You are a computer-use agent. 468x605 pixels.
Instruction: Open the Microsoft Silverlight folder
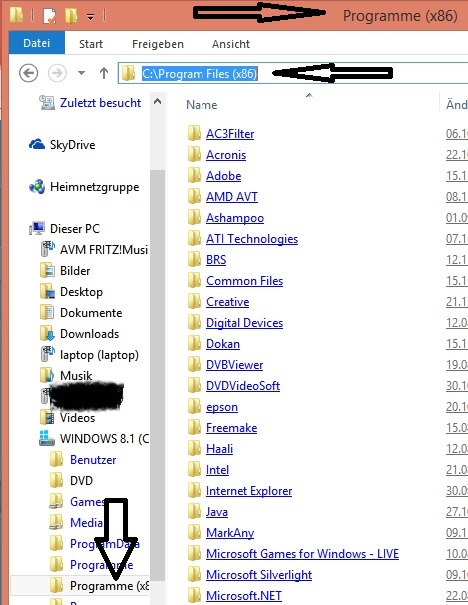pos(258,575)
